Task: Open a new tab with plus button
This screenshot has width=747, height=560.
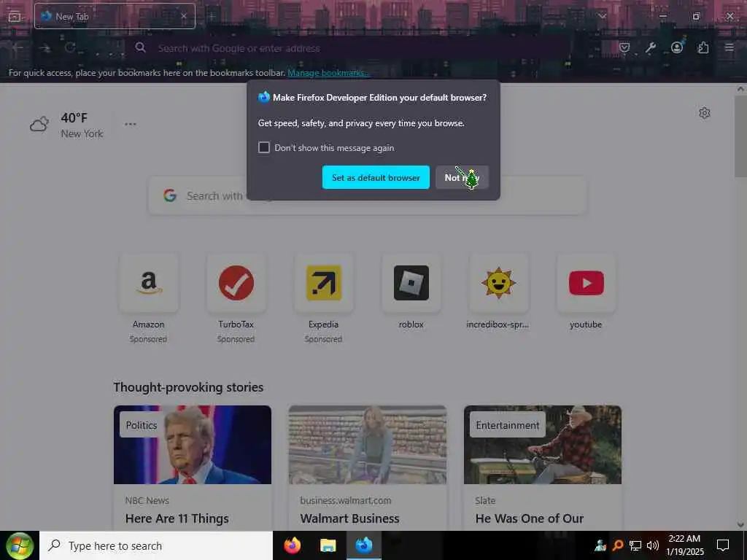Action: [212, 17]
